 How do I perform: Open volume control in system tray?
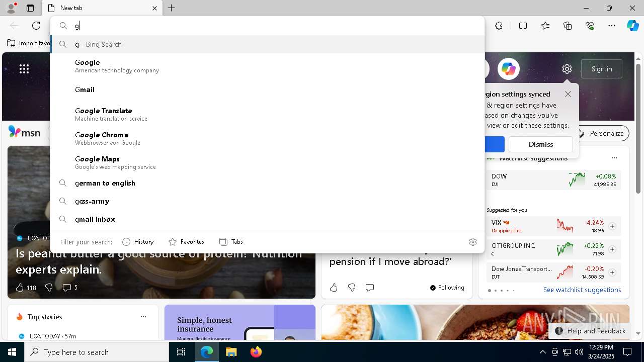(x=579, y=352)
